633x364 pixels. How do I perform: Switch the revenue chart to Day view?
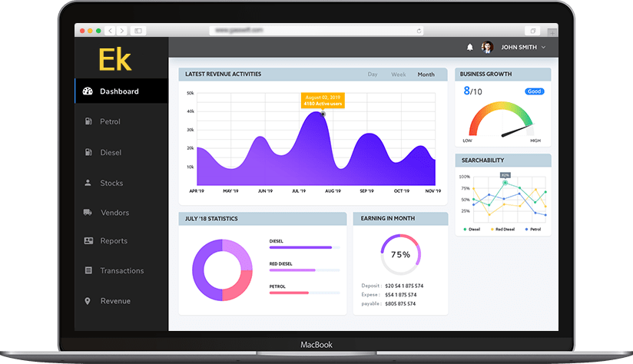(373, 74)
